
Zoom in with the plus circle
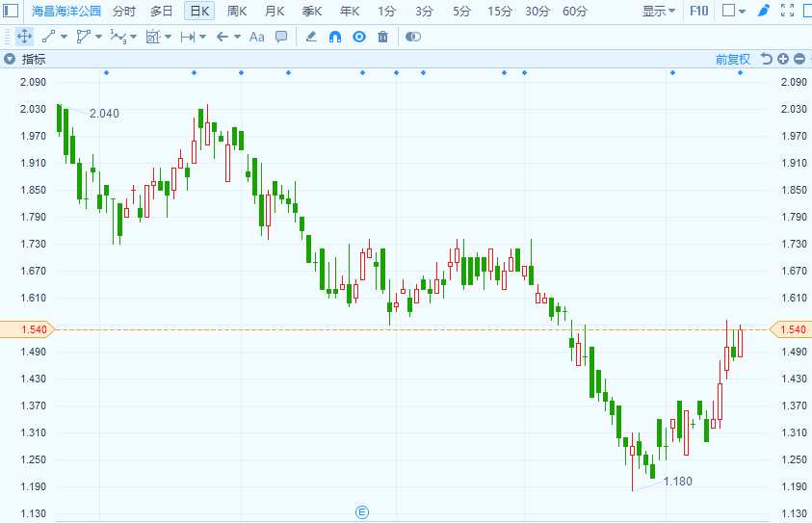coord(783,59)
